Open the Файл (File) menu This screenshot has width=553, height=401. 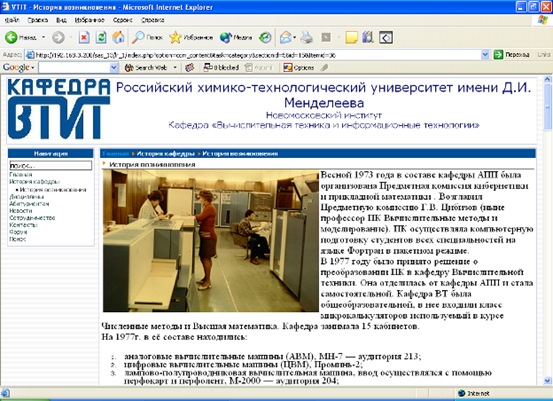pyautogui.click(x=12, y=20)
